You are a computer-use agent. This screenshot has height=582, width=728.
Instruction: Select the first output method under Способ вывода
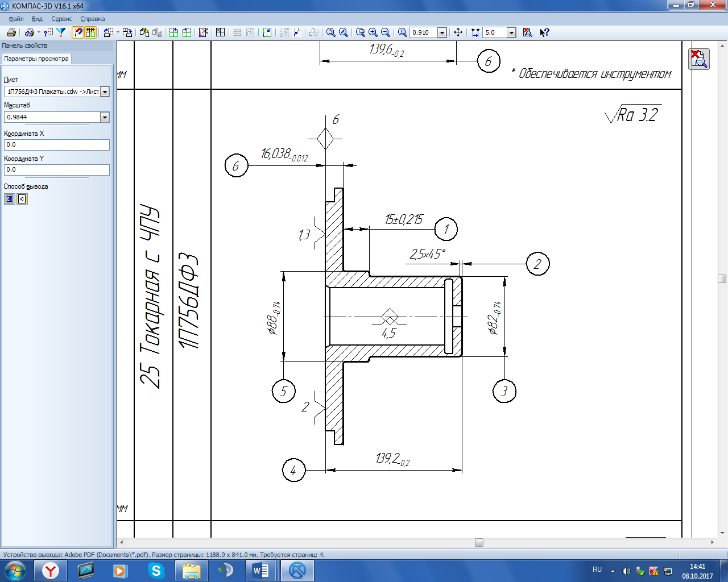coord(10,199)
